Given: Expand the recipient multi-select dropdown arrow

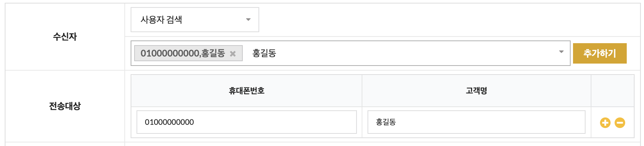Looking at the screenshot, I should (561, 52).
